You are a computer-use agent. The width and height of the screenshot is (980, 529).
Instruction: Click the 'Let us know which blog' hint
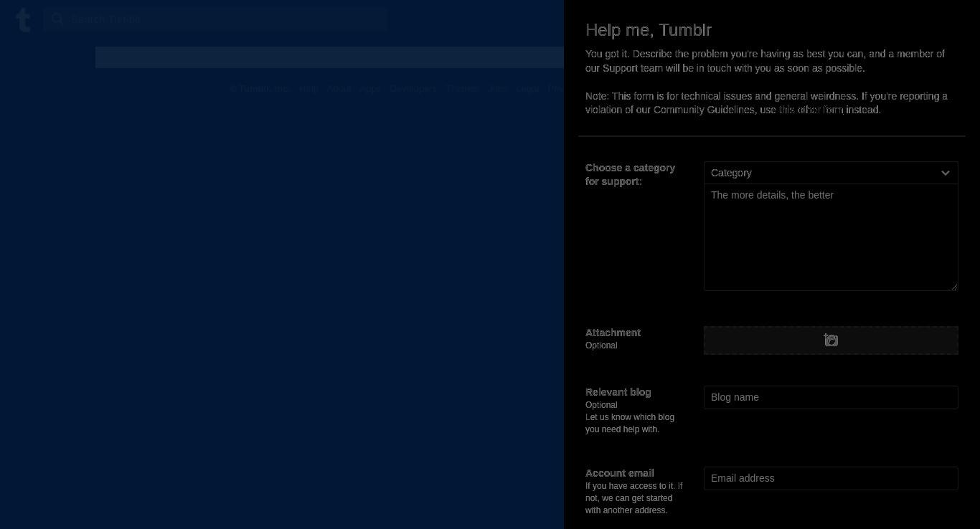pos(630,423)
